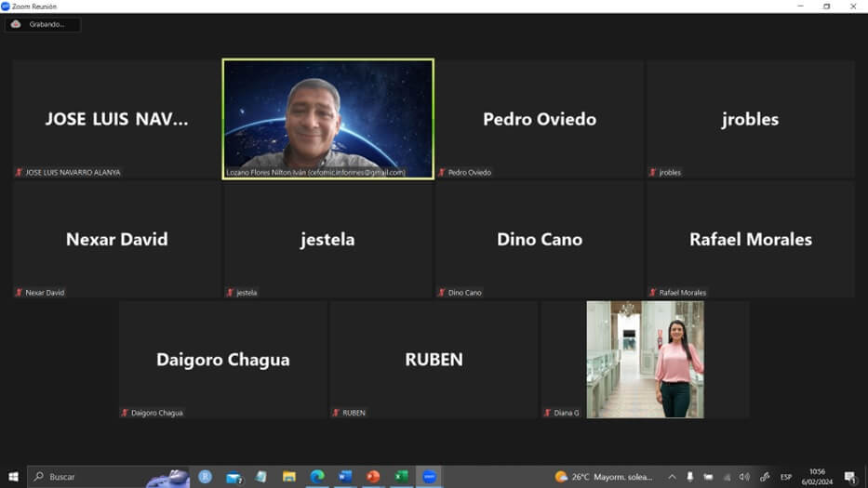Viewport: 868px width, 488px height.
Task: Click the muted mic icon beside RUBEN
Action: (x=336, y=413)
